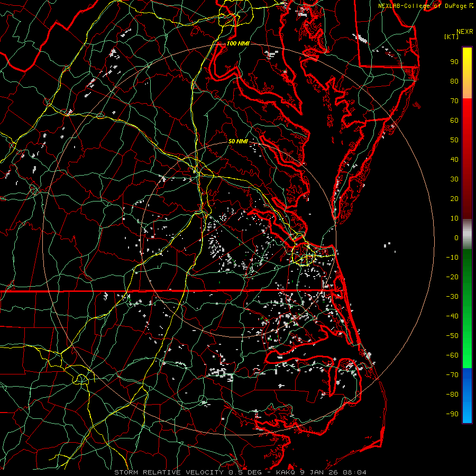Click the 50 value on the velocity scale

click(x=454, y=140)
